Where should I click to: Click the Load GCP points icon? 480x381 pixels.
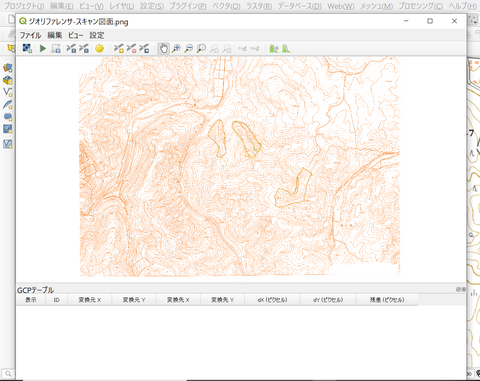pyautogui.click(x=71, y=49)
